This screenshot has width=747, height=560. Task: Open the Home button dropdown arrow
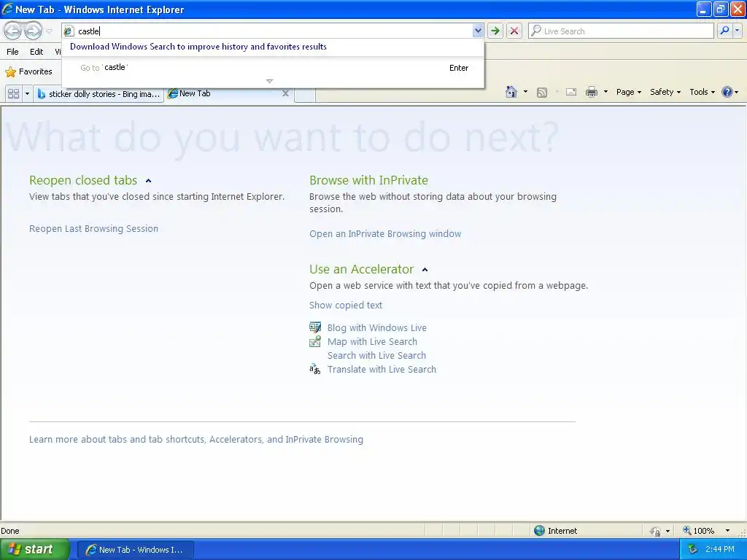[525, 92]
